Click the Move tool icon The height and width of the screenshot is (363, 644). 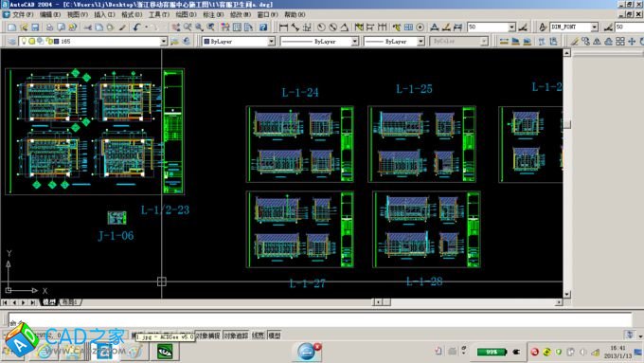click(x=632, y=41)
